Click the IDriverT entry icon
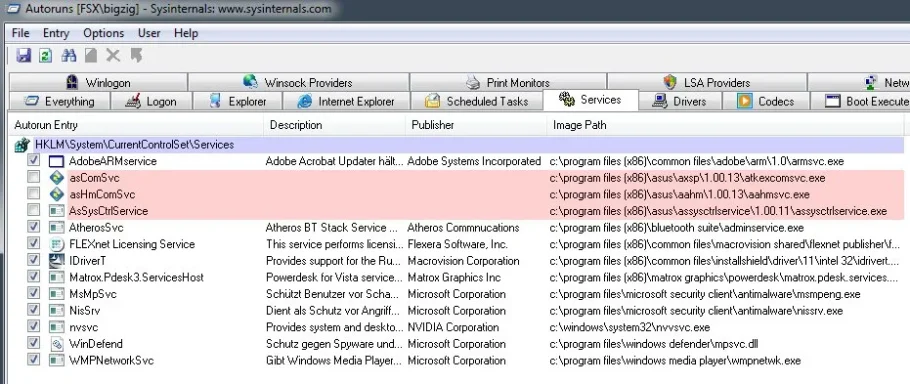 pos(56,261)
